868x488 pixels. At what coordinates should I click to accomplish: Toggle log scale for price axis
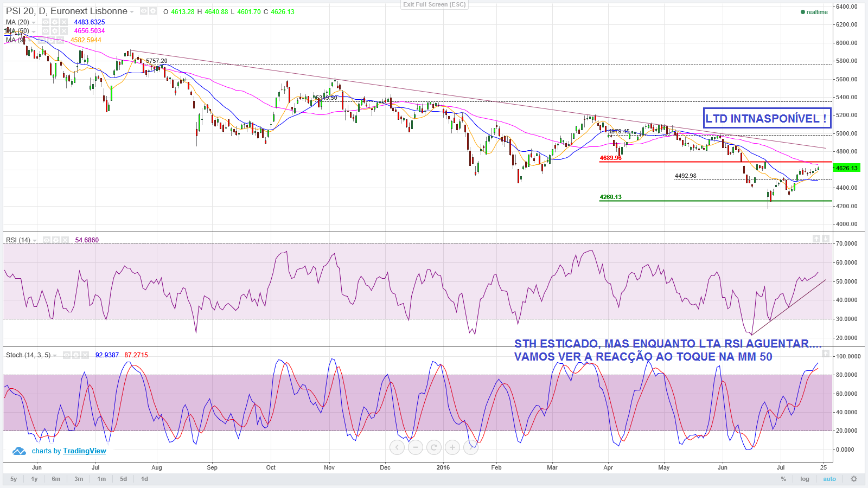click(805, 479)
